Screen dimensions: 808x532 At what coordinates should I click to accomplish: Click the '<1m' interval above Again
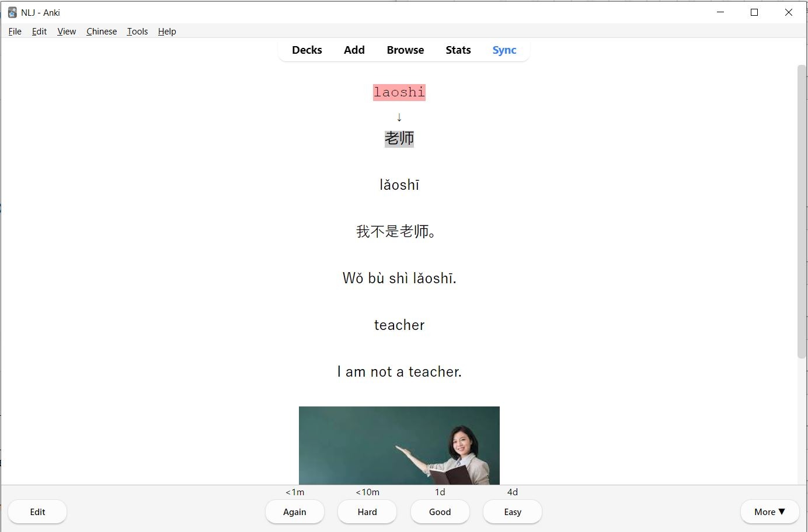point(295,492)
